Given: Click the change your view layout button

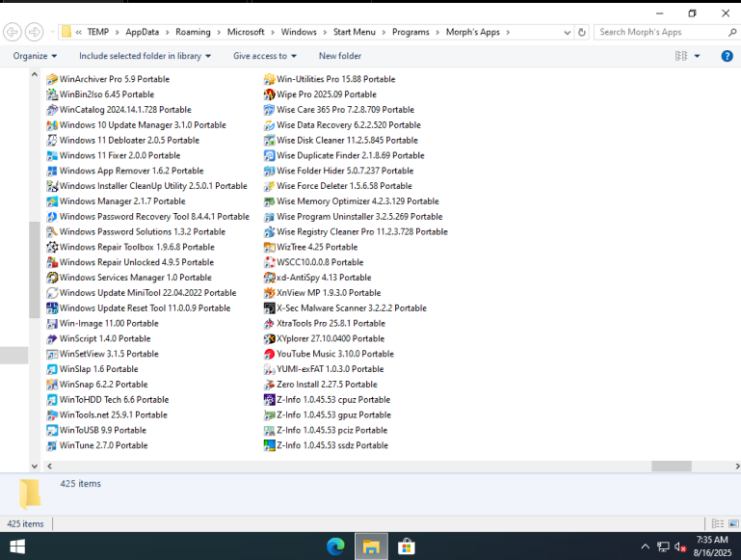Looking at the screenshot, I should [681, 56].
